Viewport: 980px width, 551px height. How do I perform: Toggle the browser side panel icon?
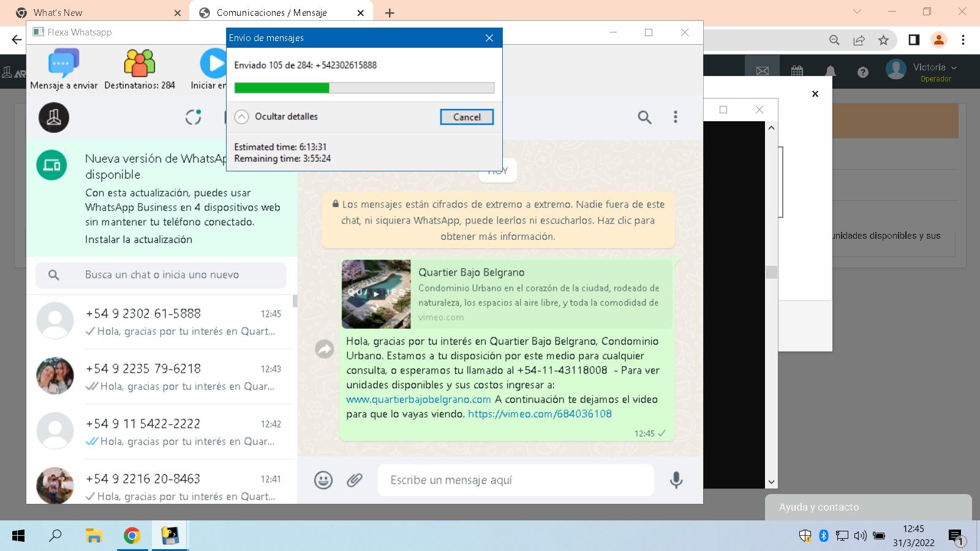914,40
